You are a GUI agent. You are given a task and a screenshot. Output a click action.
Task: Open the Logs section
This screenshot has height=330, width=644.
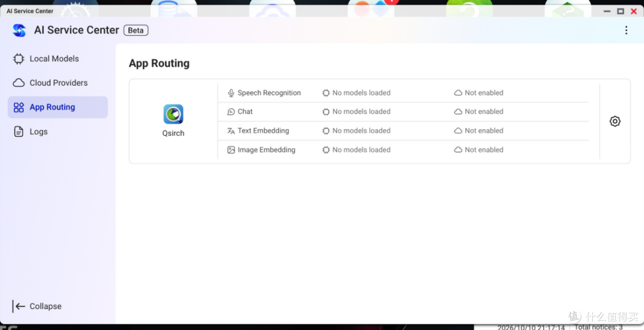coord(57,132)
